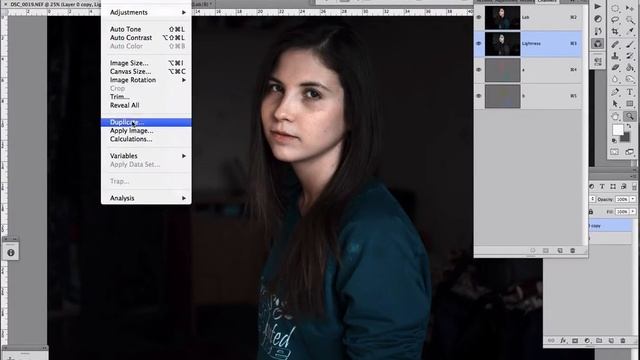Screen dimensions: 640x360
Task: Select the Brush tool
Action: tap(630, 44)
